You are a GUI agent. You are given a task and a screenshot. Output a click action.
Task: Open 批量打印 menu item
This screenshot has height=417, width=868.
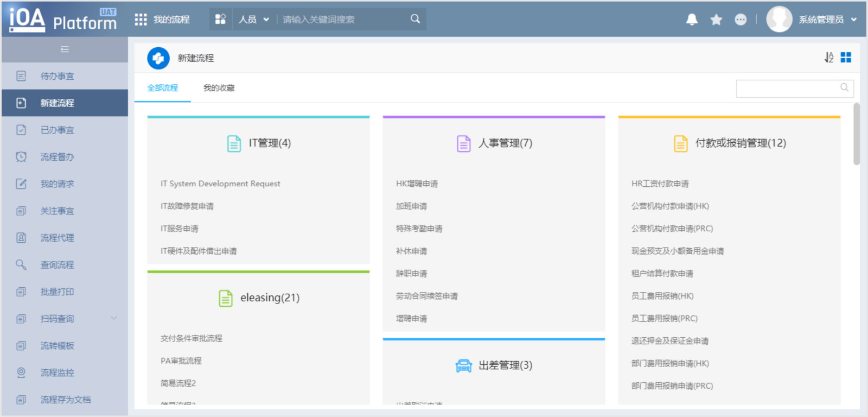coord(65,292)
